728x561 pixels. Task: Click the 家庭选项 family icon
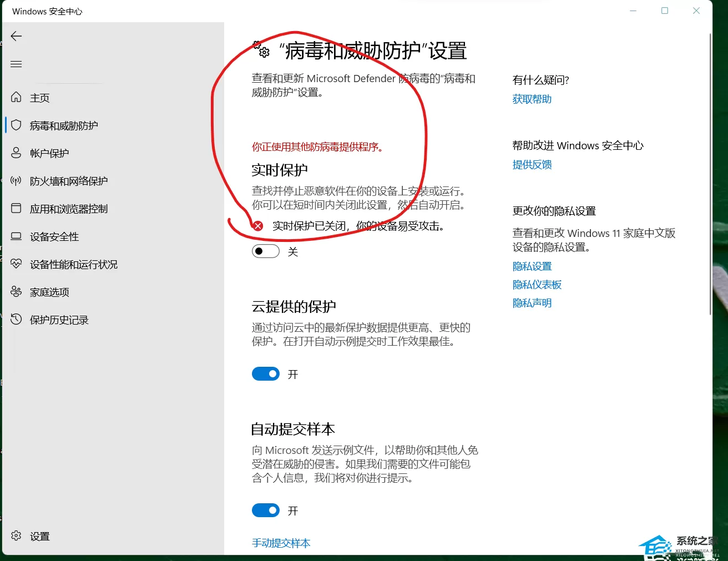pyautogui.click(x=16, y=291)
